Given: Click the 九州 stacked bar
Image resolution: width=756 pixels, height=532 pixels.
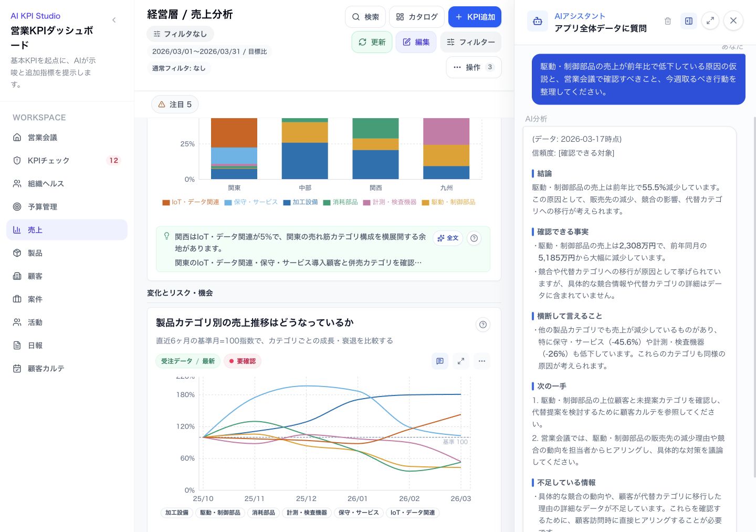Looking at the screenshot, I should 446,149.
